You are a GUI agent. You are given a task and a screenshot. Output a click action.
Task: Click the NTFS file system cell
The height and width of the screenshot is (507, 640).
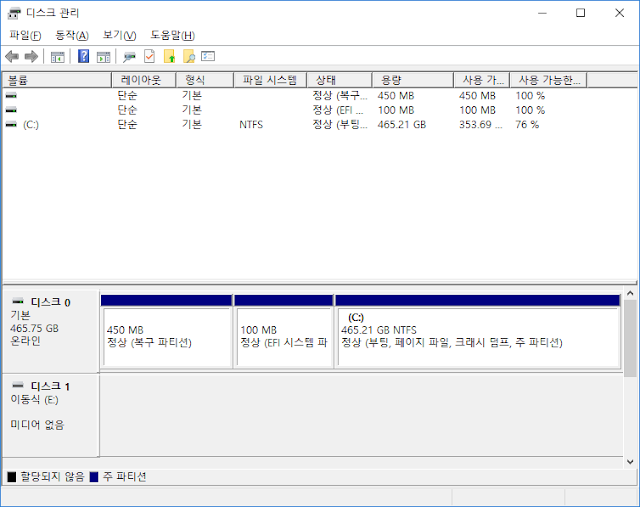251,125
